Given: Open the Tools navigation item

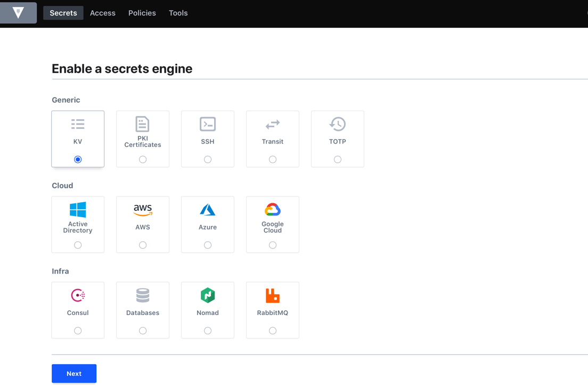Looking at the screenshot, I should [x=178, y=13].
